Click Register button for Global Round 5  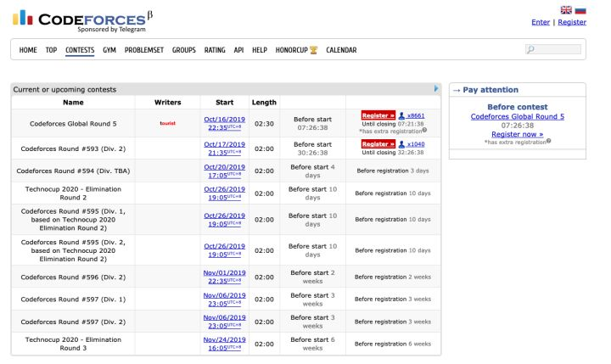click(x=378, y=115)
